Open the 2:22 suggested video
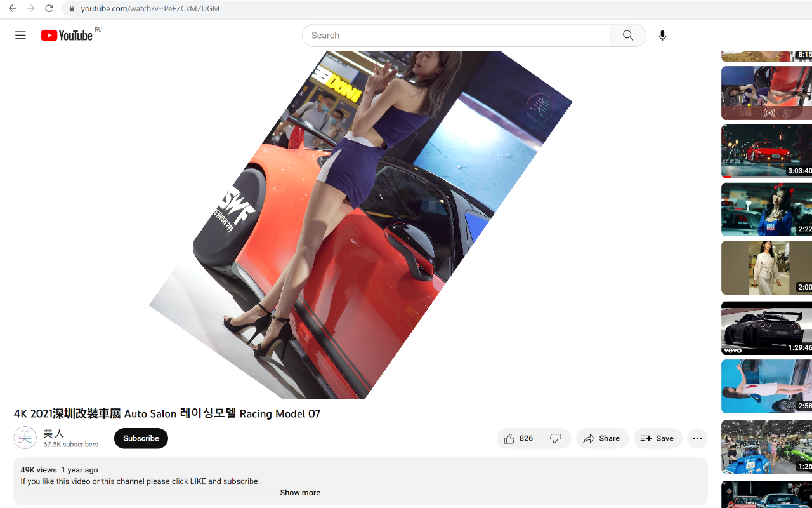This screenshot has height=508, width=812. (x=766, y=210)
